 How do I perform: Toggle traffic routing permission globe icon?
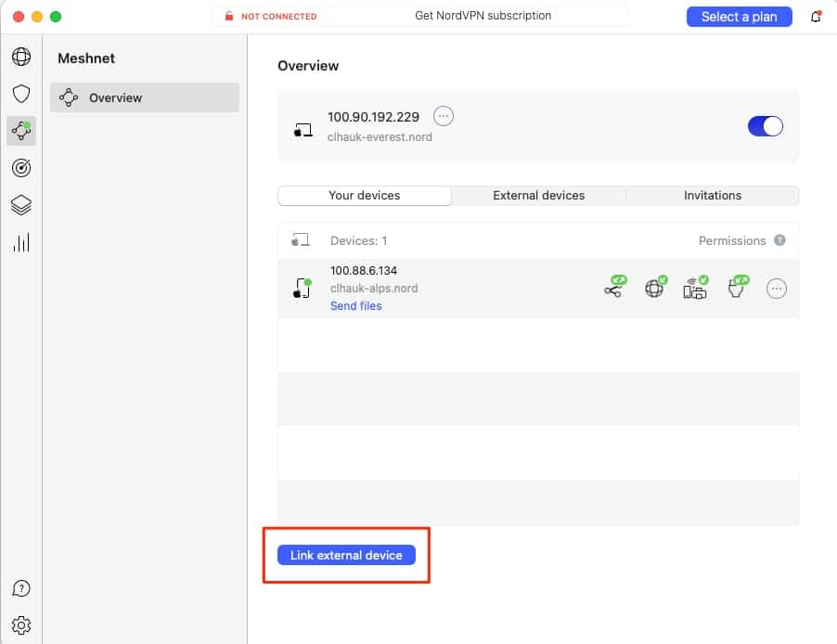(x=655, y=287)
